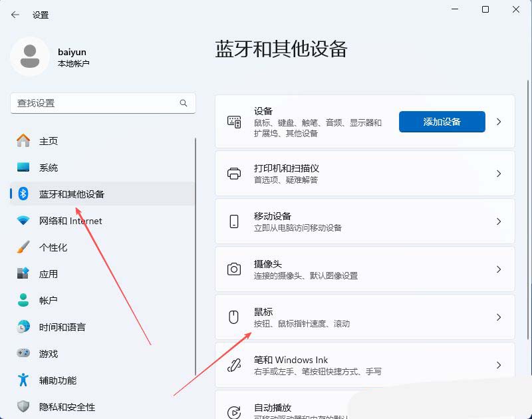The height and width of the screenshot is (419, 532).
Task: Open 帐户 in the sidebar
Action: pos(102,300)
